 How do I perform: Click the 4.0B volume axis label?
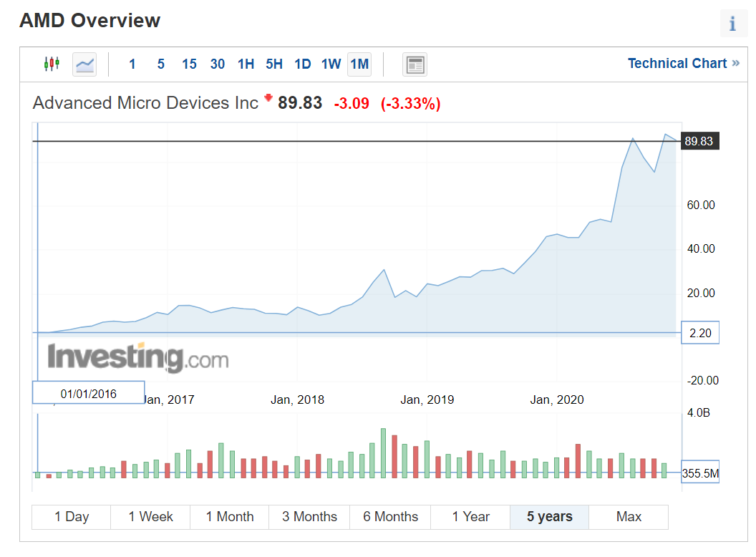[699, 413]
